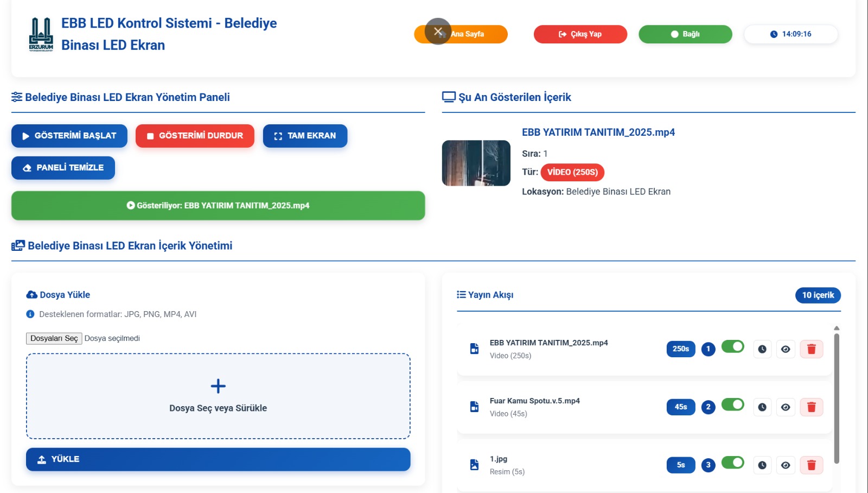Disable the Fuar Kamu Spotu.v.5.mp4 toggle
Screen dimensions: 868x493
(732, 404)
